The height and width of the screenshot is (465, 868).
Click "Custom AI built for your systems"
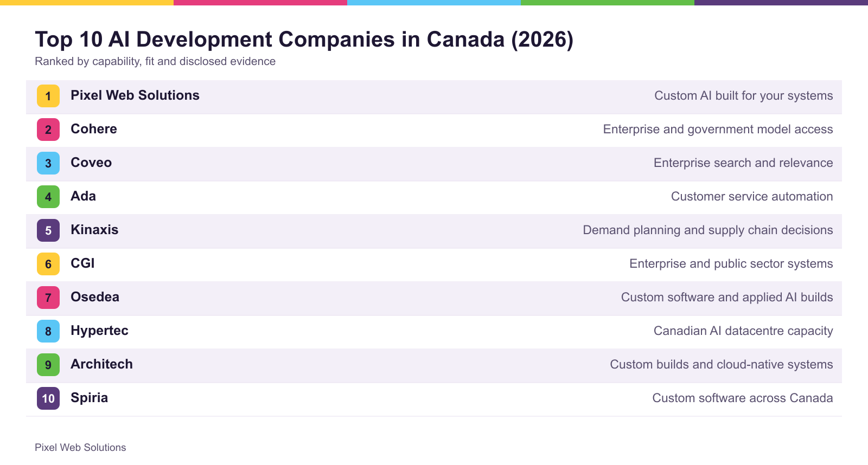[744, 96]
